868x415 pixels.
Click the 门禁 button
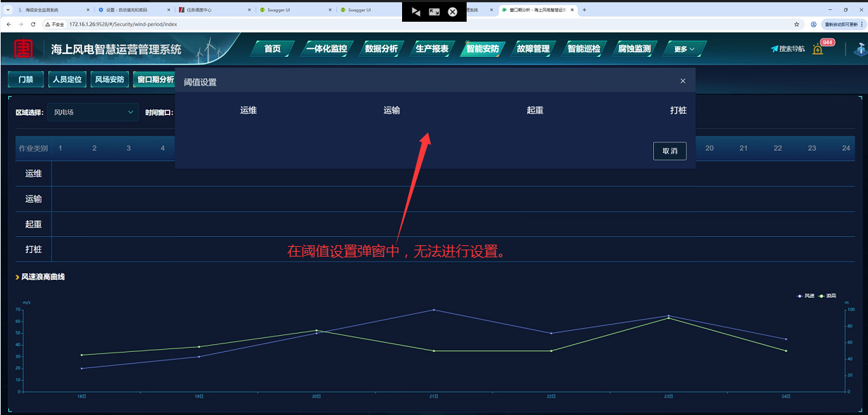(25, 80)
